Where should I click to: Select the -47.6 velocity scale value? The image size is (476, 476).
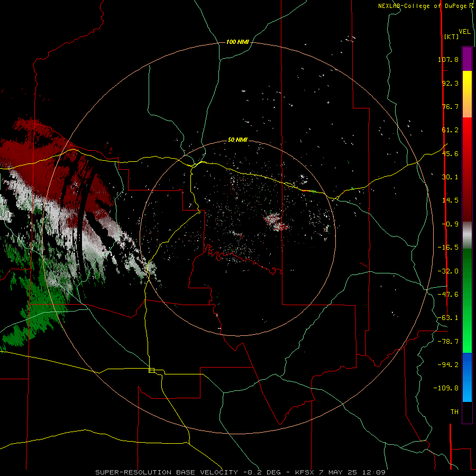[448, 295]
